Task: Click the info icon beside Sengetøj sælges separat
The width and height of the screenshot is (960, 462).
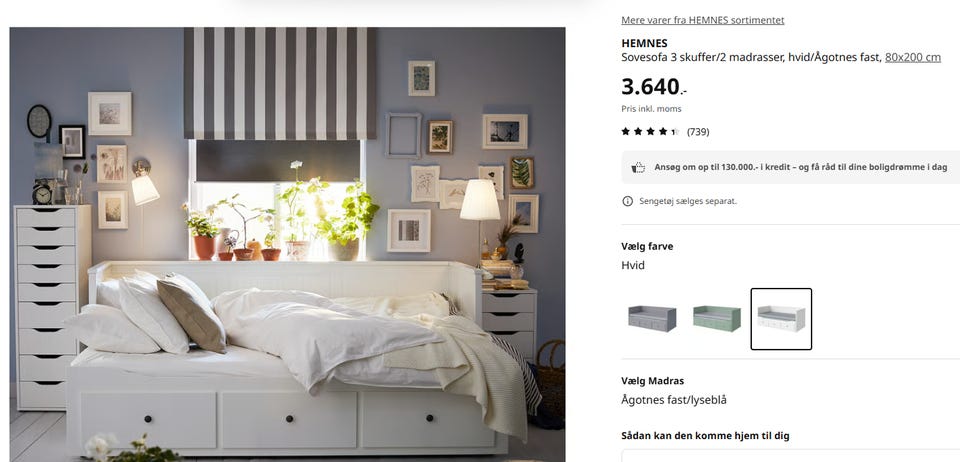Action: [628, 201]
